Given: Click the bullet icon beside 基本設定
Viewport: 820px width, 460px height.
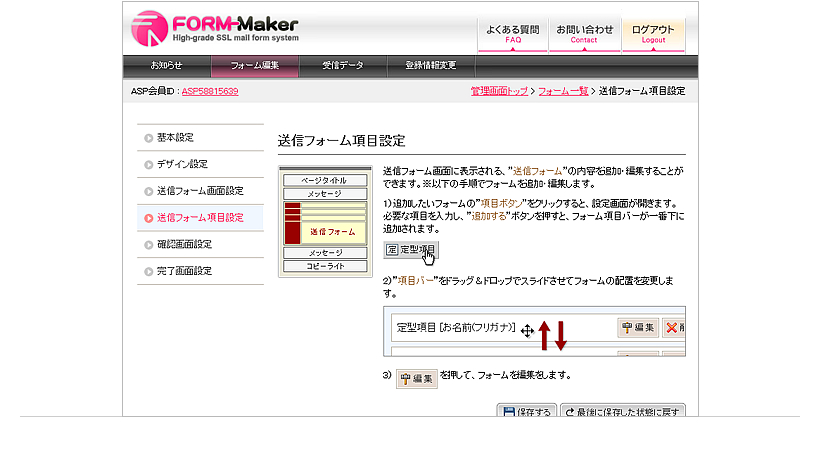Looking at the screenshot, I should (149, 138).
